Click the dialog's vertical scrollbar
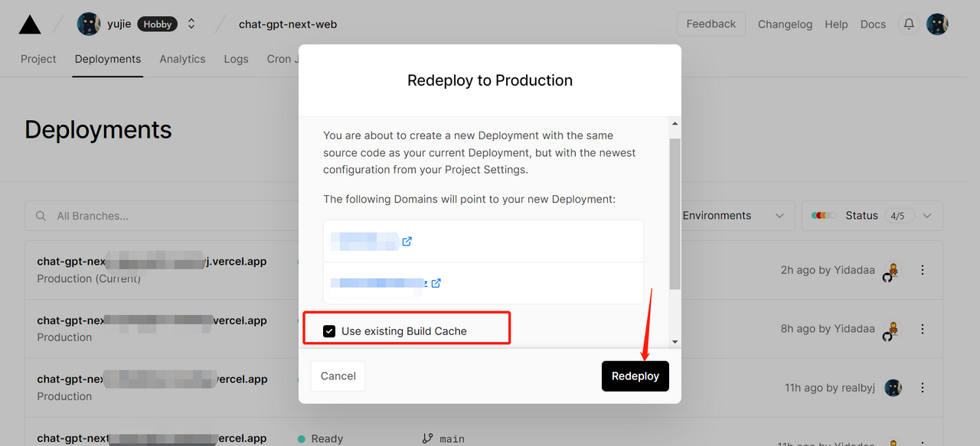This screenshot has width=980, height=446. (x=675, y=214)
